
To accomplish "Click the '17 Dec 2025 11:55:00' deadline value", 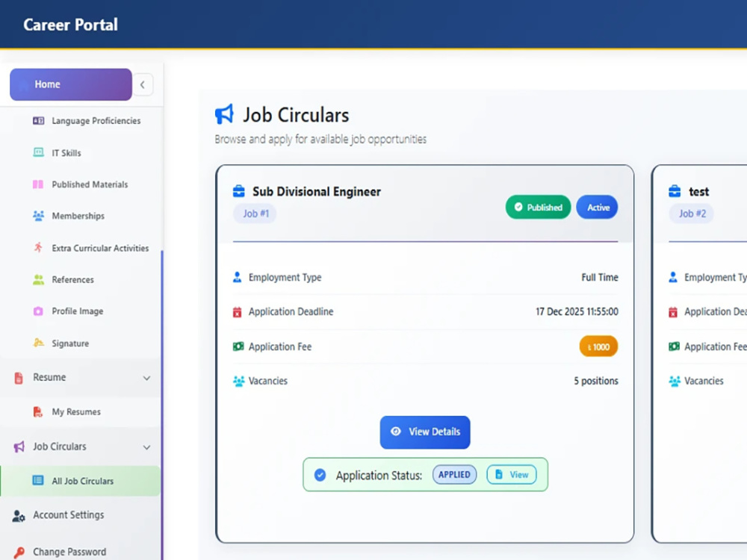I will point(577,312).
